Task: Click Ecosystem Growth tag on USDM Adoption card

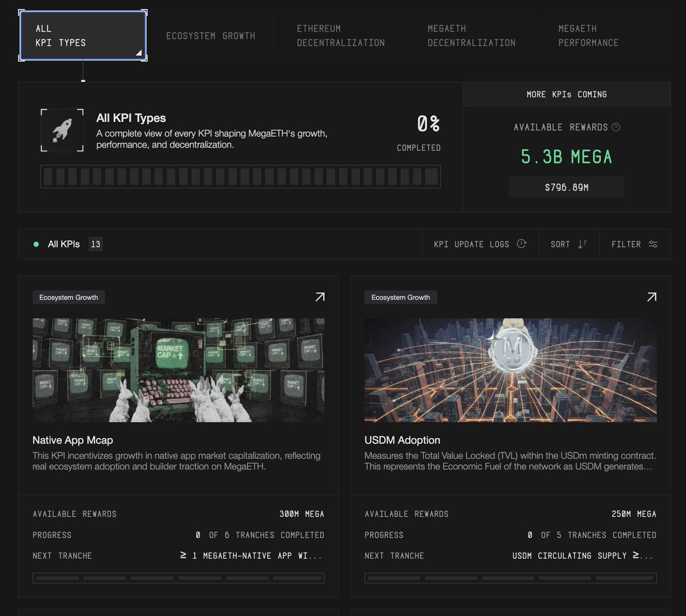Action: (x=401, y=297)
